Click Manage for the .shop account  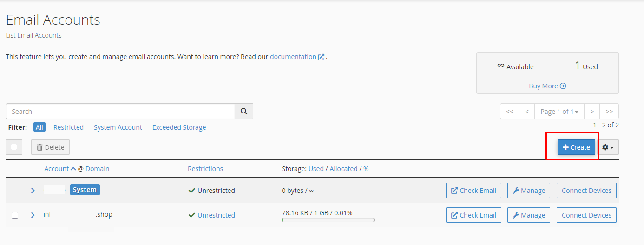tap(529, 215)
